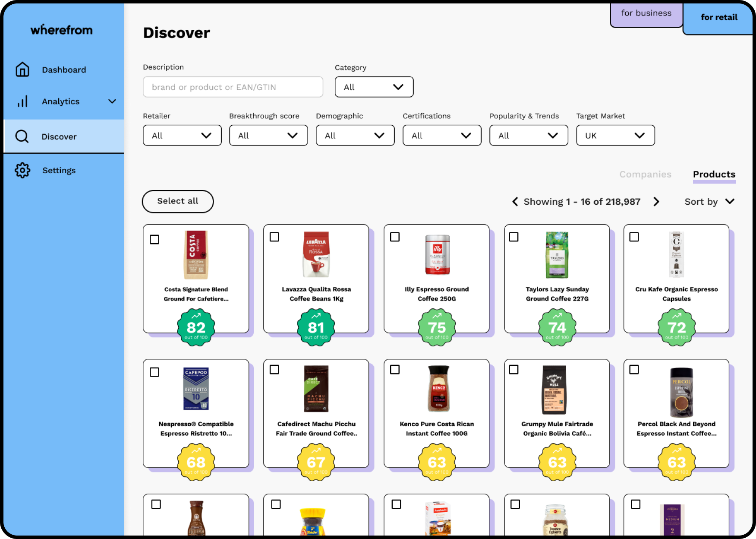Open Nespresso Compatible Cafepod box image
This screenshot has height=539, width=756.
(196, 389)
